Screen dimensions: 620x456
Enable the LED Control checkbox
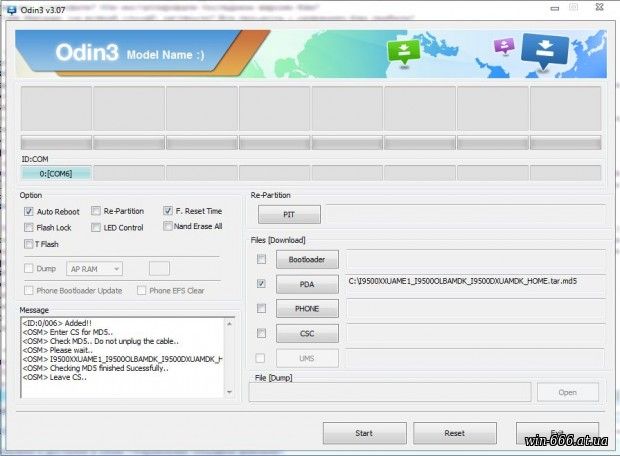coord(96,227)
